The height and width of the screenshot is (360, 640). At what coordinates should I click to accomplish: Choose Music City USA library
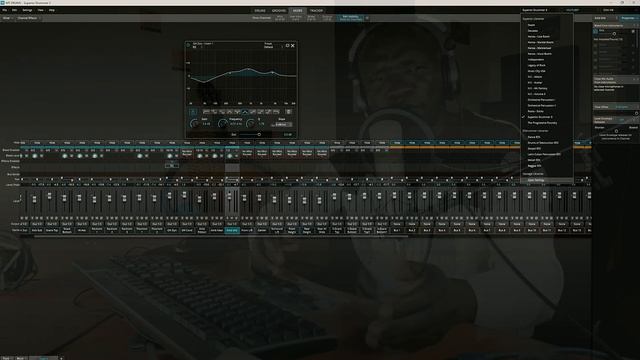tap(536, 71)
